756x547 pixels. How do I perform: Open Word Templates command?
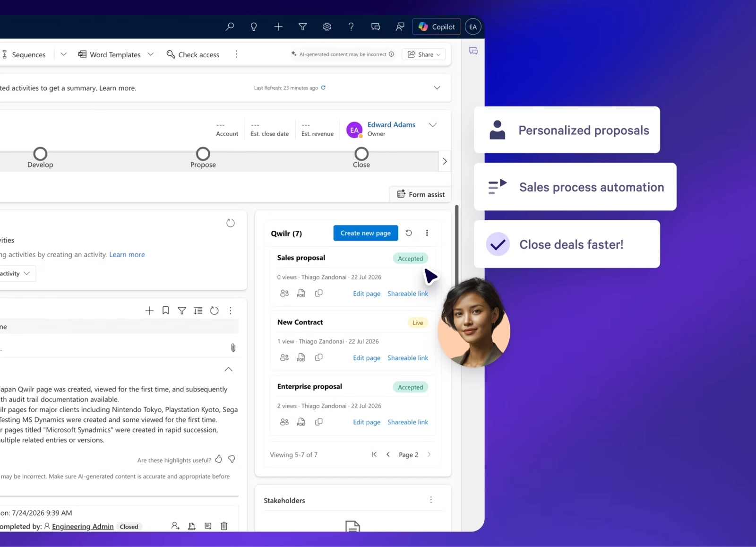[109, 54]
